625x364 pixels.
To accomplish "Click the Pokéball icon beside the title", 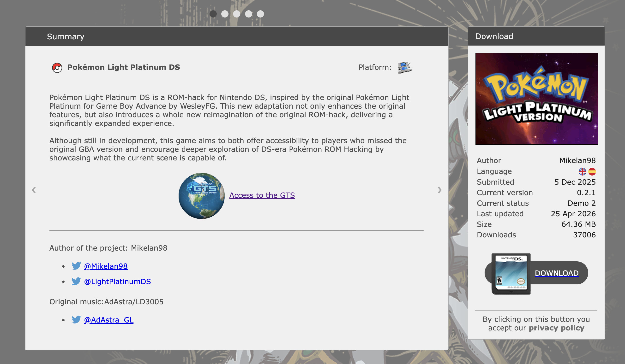I will click(x=57, y=68).
